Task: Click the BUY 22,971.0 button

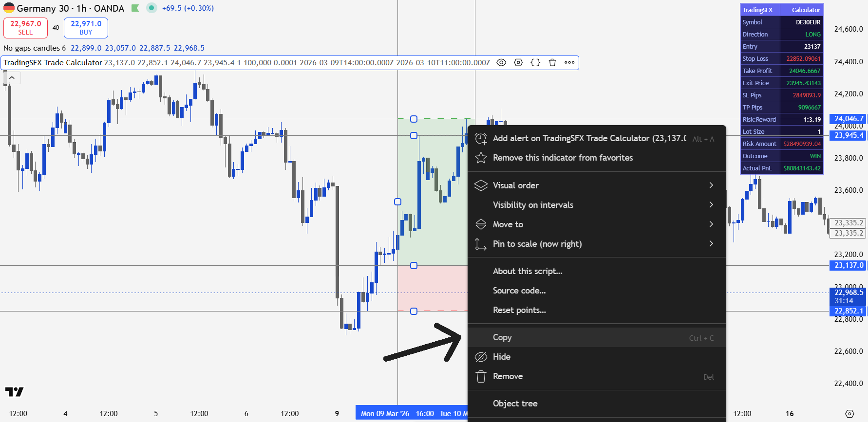Action: (86, 28)
